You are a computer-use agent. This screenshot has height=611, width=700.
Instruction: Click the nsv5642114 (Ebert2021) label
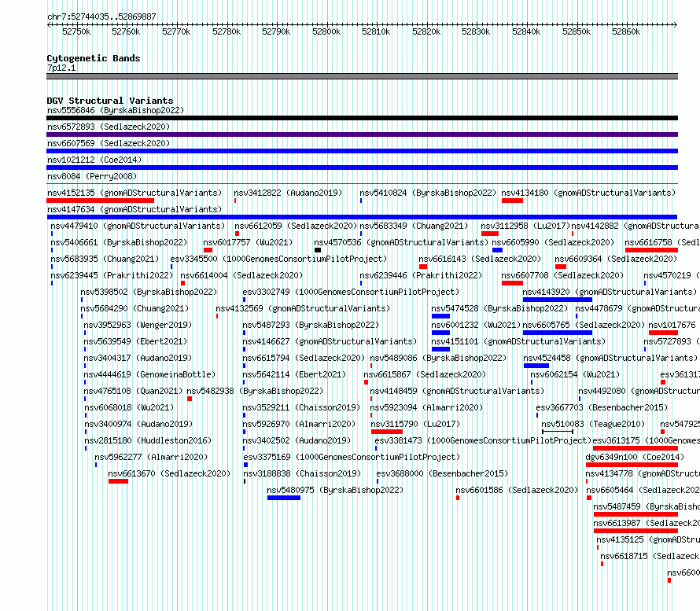point(294,374)
